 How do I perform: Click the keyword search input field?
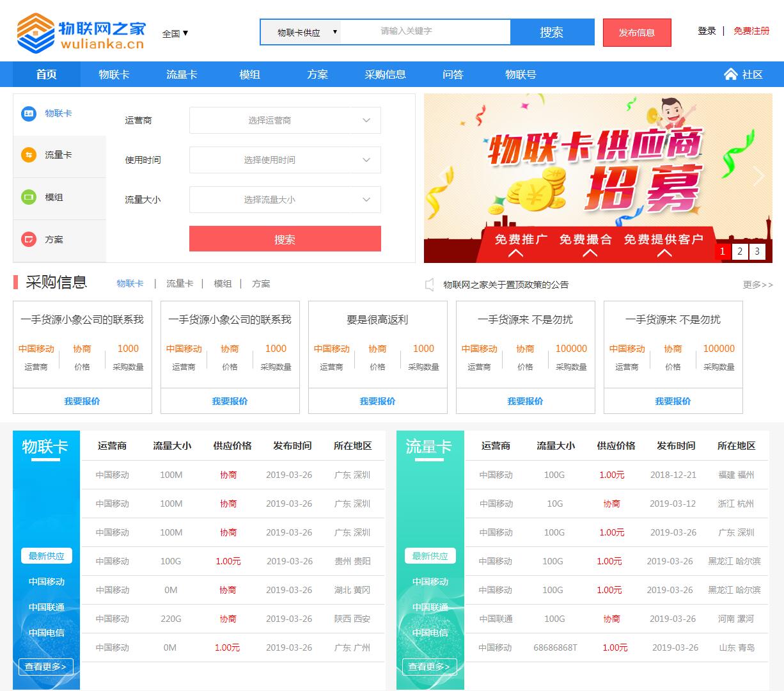click(x=425, y=31)
